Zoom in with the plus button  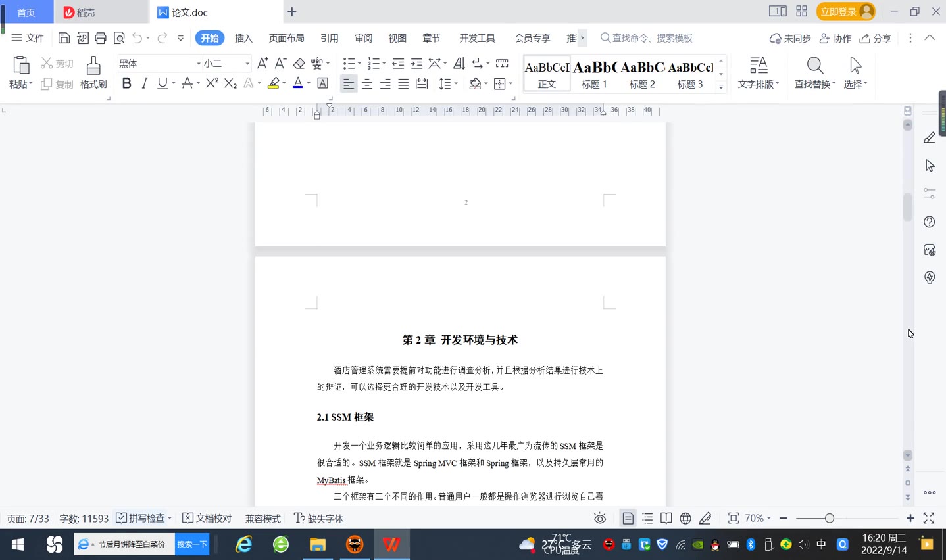click(910, 519)
